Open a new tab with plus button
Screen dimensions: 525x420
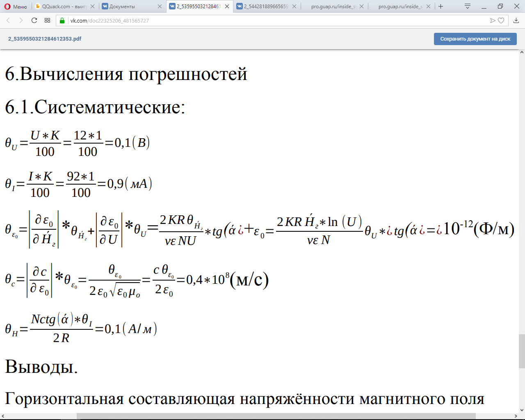(441, 7)
